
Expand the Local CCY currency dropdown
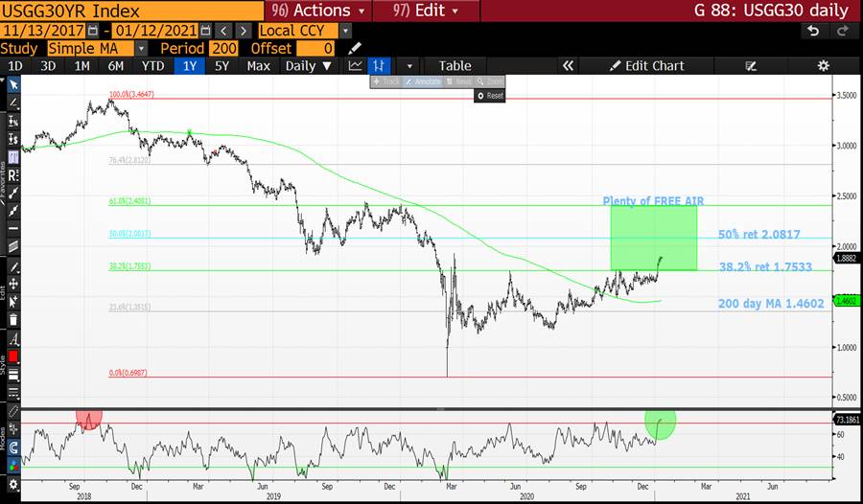pos(345,31)
